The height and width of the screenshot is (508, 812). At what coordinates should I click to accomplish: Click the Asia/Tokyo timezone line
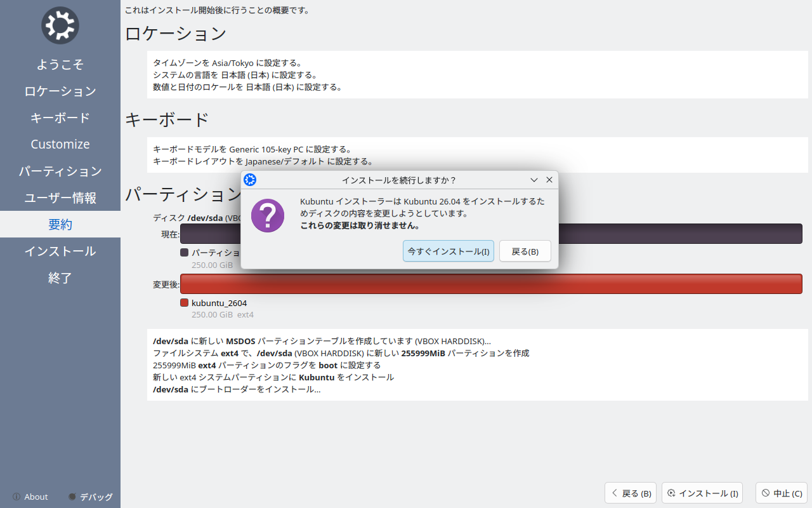point(227,63)
